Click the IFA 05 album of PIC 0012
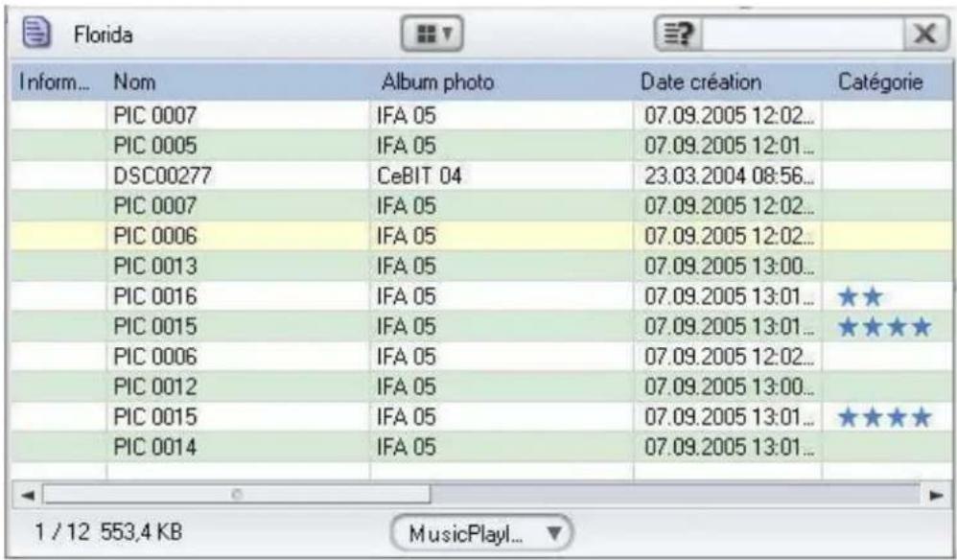This screenshot has height=560, width=957. (x=406, y=386)
